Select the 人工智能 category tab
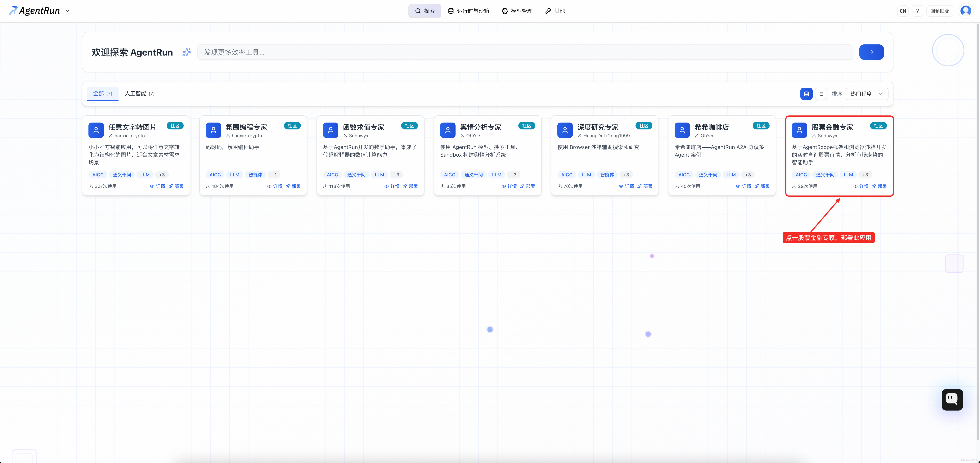Viewport: 980px width, 463px height. tap(139, 94)
